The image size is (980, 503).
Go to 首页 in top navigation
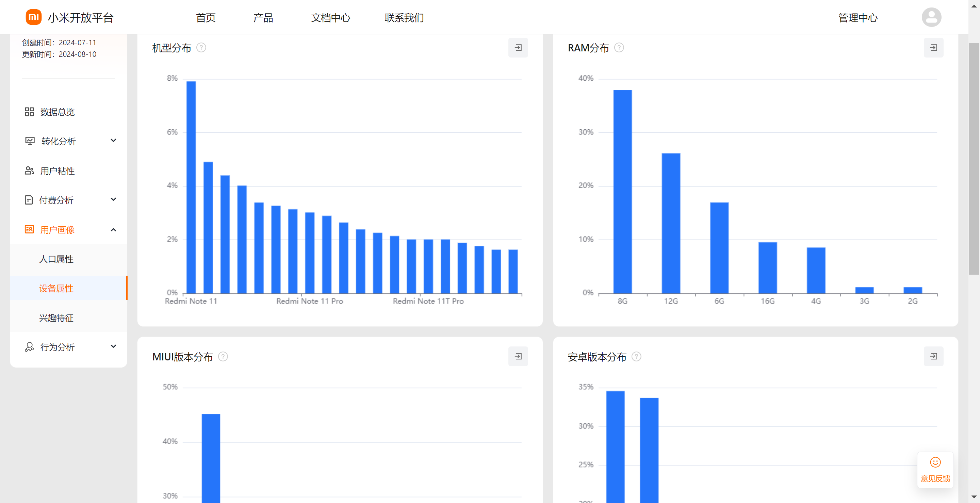(x=206, y=17)
